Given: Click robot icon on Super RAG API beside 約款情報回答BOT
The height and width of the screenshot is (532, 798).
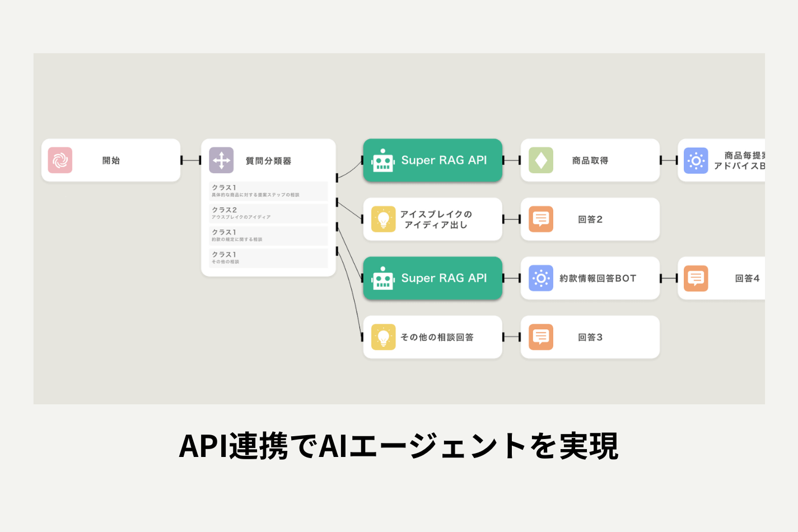Looking at the screenshot, I should point(383,278).
